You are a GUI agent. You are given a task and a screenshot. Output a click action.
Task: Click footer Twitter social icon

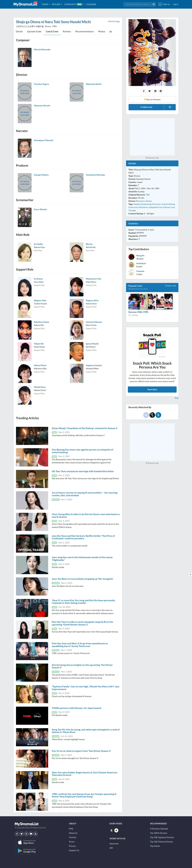pos(22,834)
